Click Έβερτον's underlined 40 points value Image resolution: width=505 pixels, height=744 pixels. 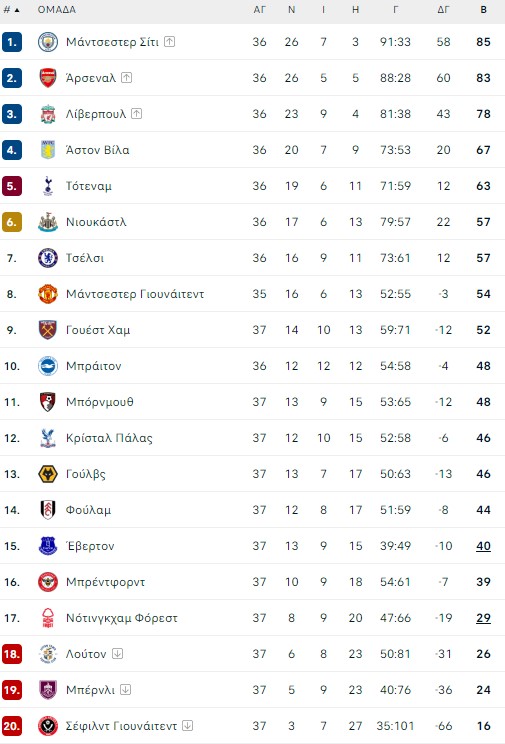pyautogui.click(x=483, y=546)
